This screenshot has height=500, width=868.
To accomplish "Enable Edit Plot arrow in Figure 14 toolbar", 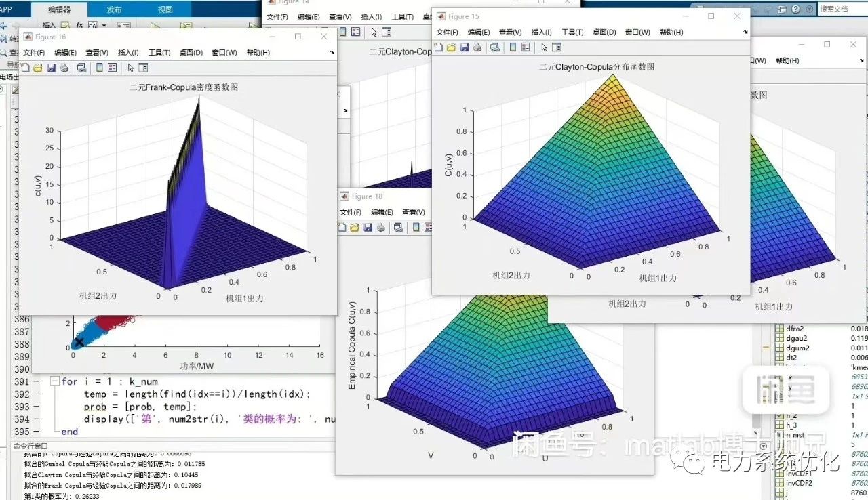I will [374, 32].
